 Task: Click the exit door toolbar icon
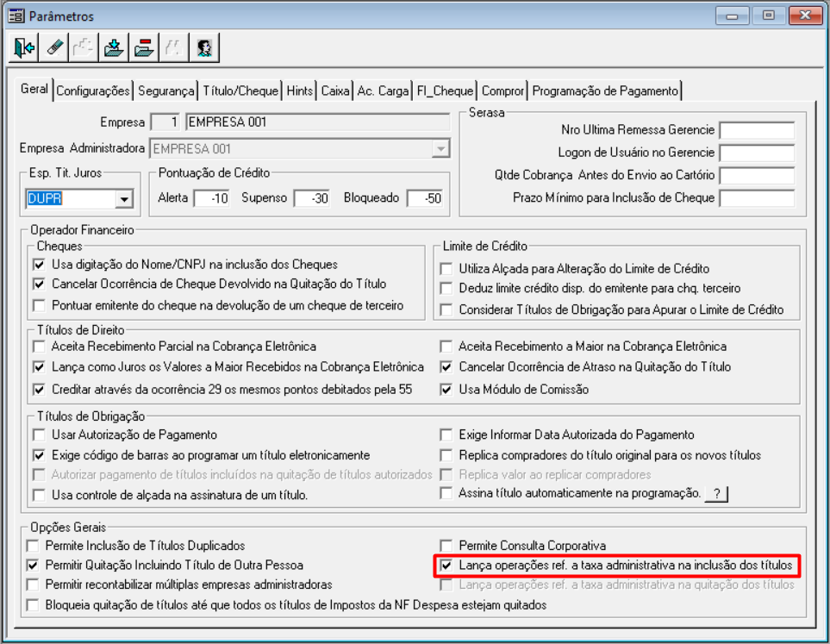pyautogui.click(x=24, y=47)
